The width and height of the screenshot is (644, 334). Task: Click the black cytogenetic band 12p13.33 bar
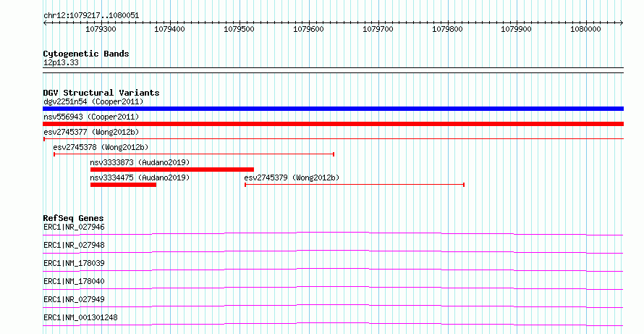[333, 70]
